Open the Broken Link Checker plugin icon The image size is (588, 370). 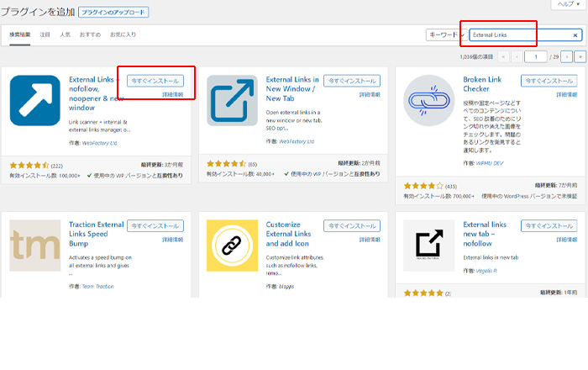pos(429,101)
